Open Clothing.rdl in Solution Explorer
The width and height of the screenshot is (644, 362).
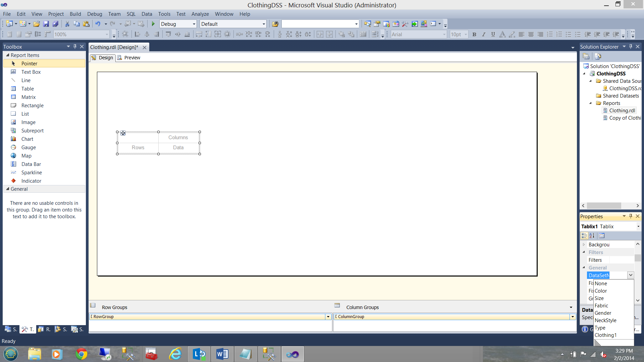pyautogui.click(x=622, y=111)
